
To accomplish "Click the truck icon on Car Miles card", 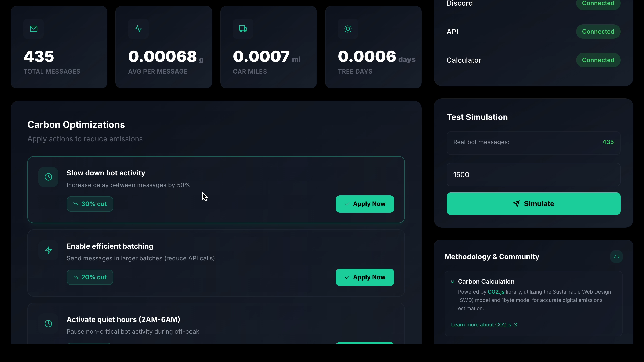I will (x=243, y=29).
